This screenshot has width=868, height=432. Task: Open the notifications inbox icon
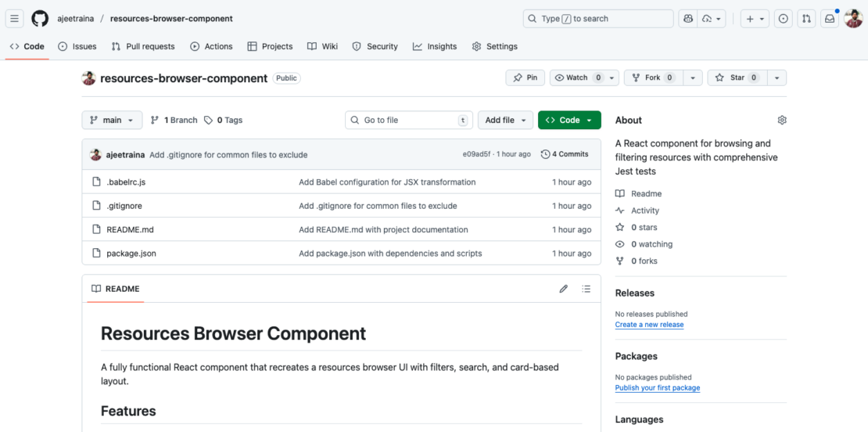[x=830, y=19]
